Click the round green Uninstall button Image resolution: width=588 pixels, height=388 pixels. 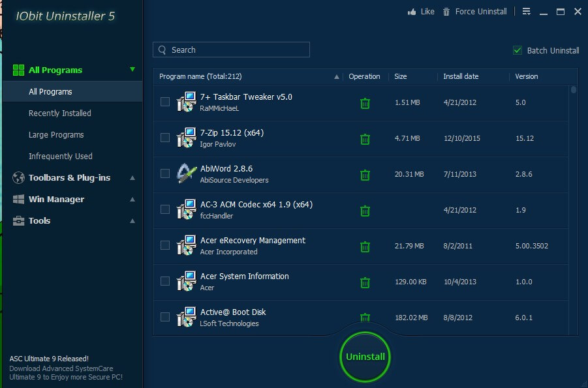coord(365,357)
